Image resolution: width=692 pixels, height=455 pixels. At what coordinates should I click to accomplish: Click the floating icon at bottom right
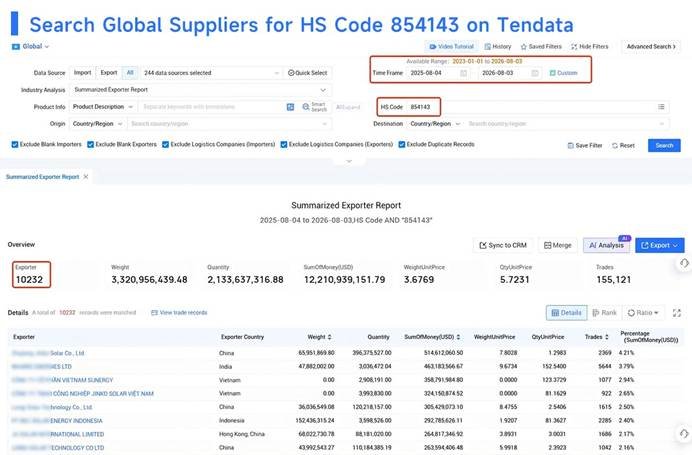click(684, 433)
